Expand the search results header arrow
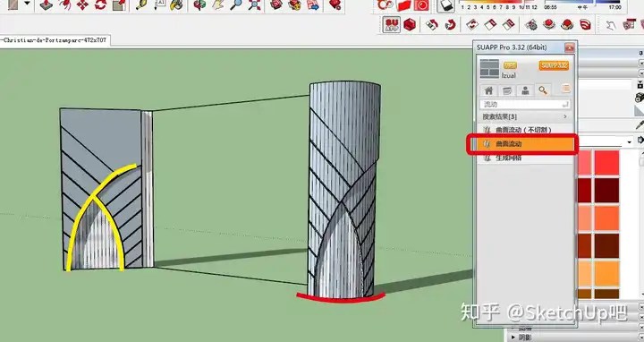Viewport: 644px width, 342px height. coord(565,116)
